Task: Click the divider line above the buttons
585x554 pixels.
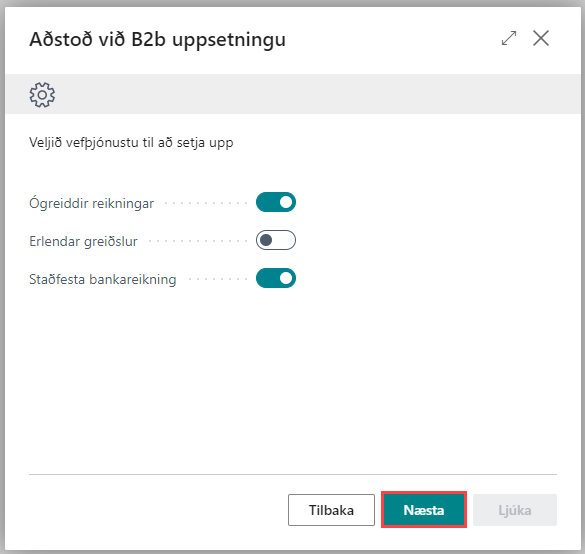Action: (293, 475)
